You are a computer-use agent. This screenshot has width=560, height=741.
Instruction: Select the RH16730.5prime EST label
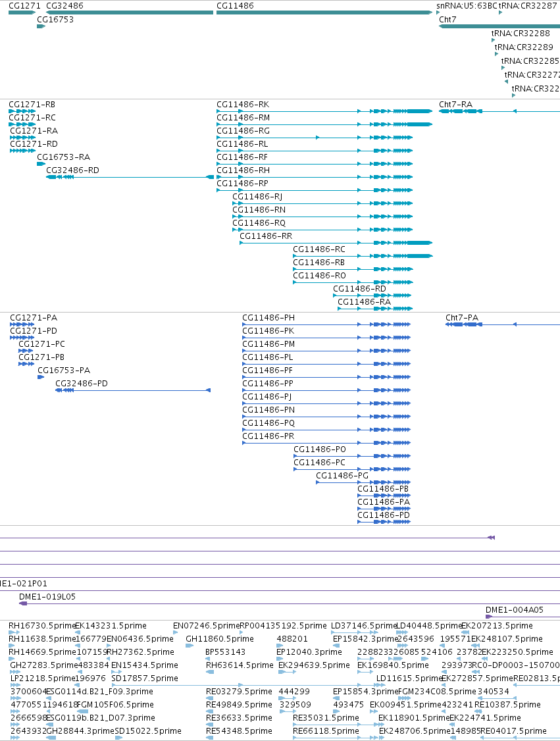pyautogui.click(x=42, y=626)
